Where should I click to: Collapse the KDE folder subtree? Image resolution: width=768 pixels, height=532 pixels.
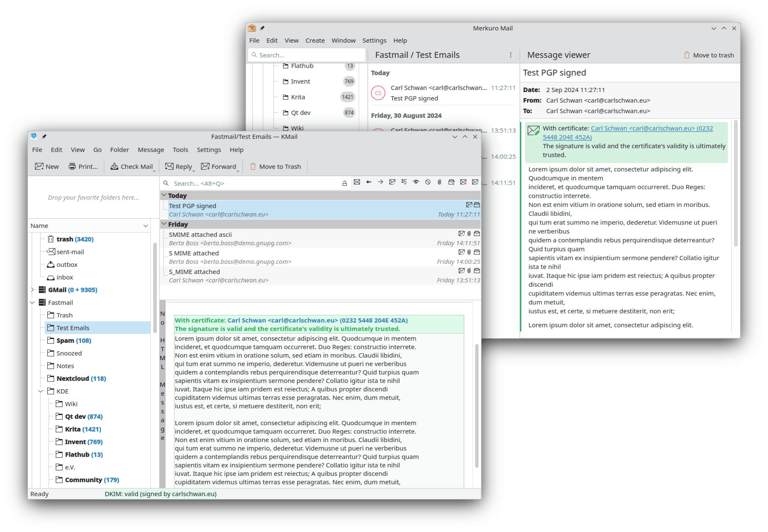[x=41, y=391]
